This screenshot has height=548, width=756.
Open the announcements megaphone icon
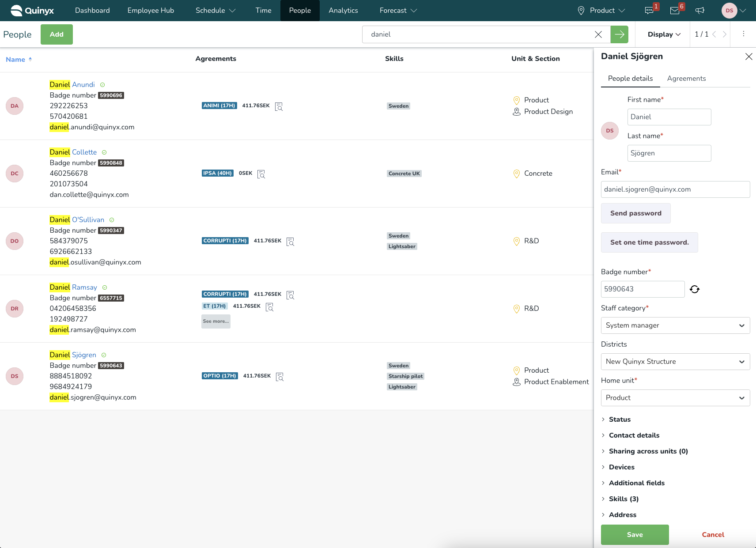click(x=700, y=11)
